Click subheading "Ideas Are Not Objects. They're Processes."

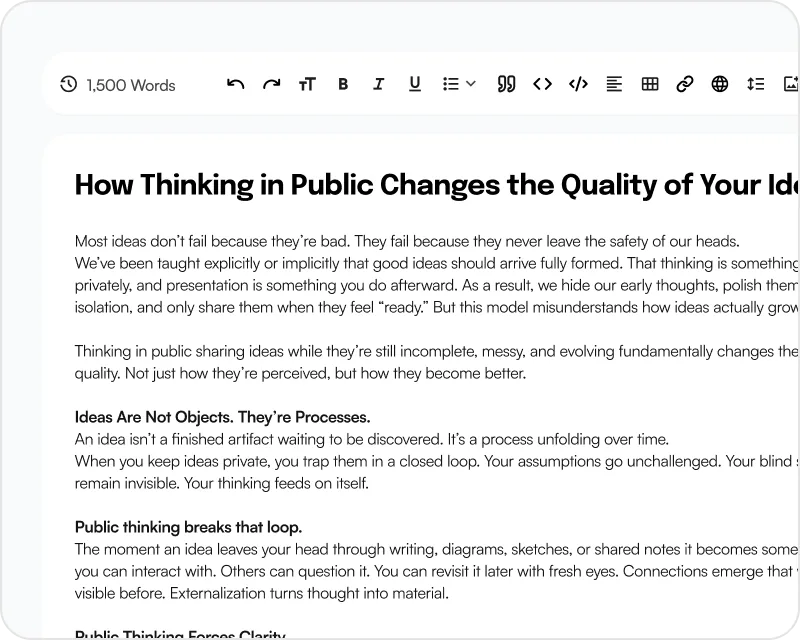(222, 417)
